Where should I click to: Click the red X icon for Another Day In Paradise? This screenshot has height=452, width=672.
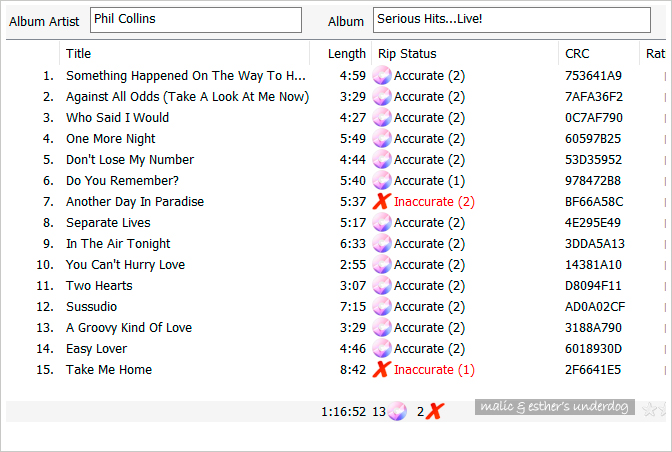point(382,201)
